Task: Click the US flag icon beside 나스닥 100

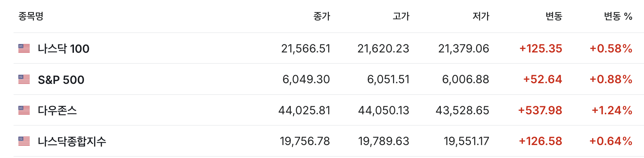Action: [x=24, y=49]
